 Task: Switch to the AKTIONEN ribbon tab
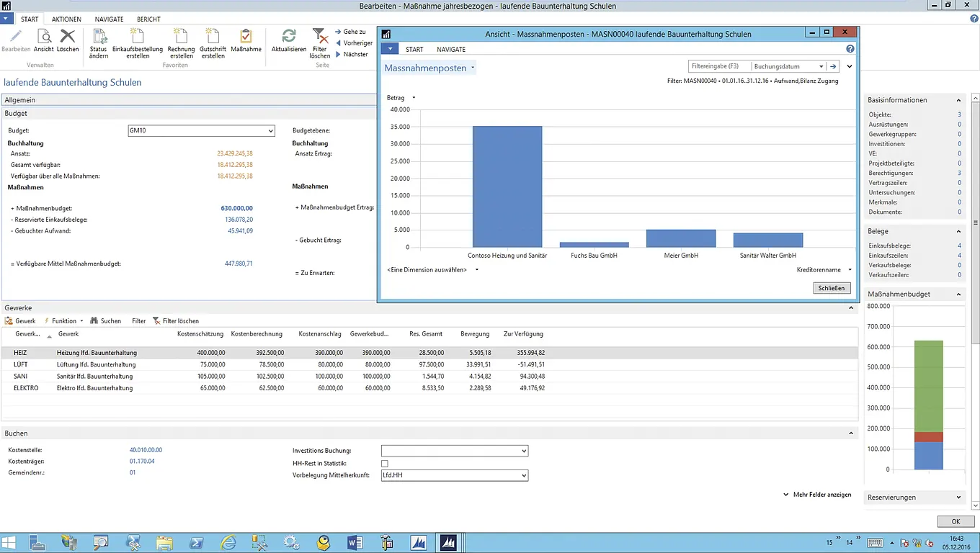66,19
